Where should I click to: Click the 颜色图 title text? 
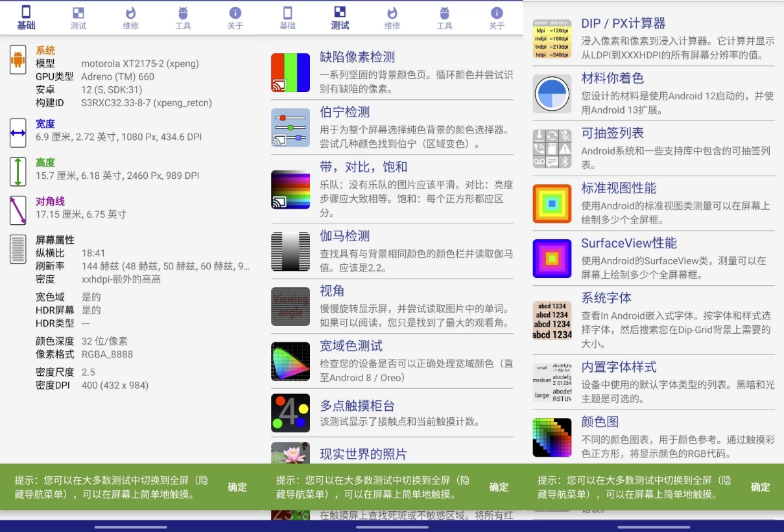point(600,422)
